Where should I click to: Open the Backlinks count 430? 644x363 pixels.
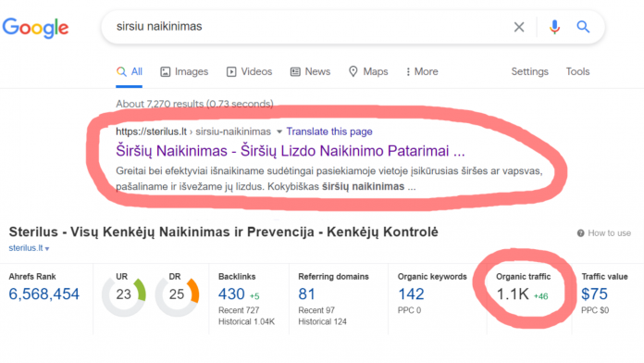coord(231,294)
